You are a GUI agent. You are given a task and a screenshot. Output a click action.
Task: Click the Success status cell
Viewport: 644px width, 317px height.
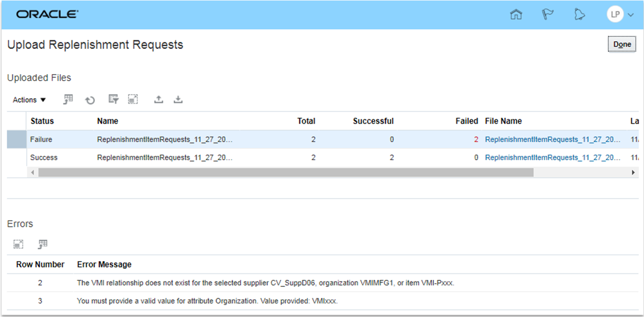click(x=44, y=157)
